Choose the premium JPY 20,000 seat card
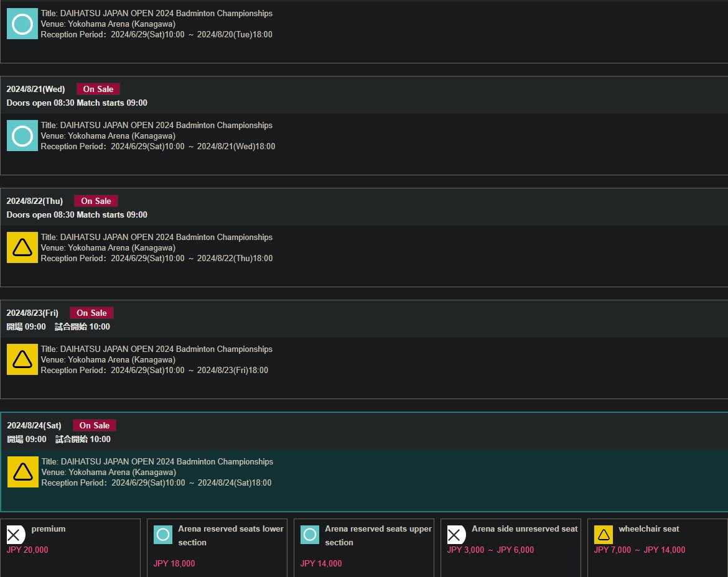 tap(70, 548)
